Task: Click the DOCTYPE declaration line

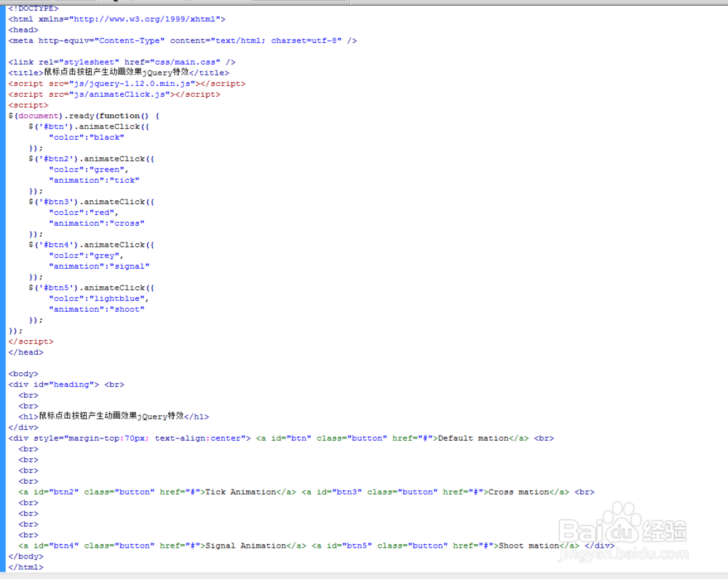Action: click(x=33, y=8)
